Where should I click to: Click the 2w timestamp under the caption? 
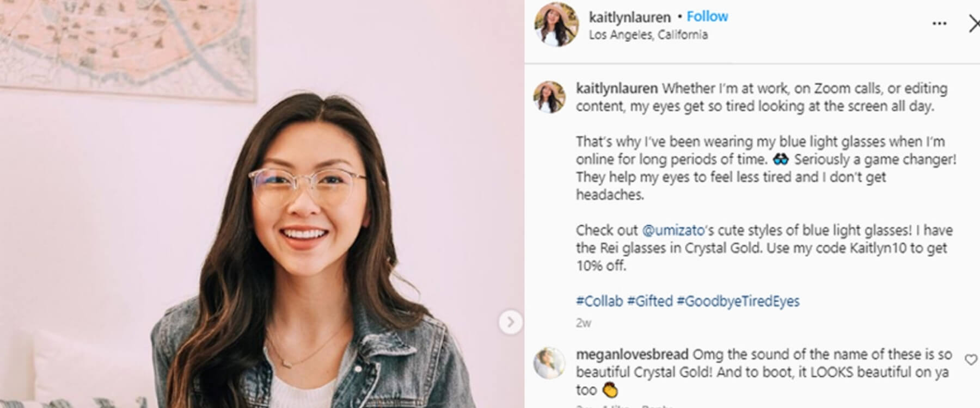583,323
